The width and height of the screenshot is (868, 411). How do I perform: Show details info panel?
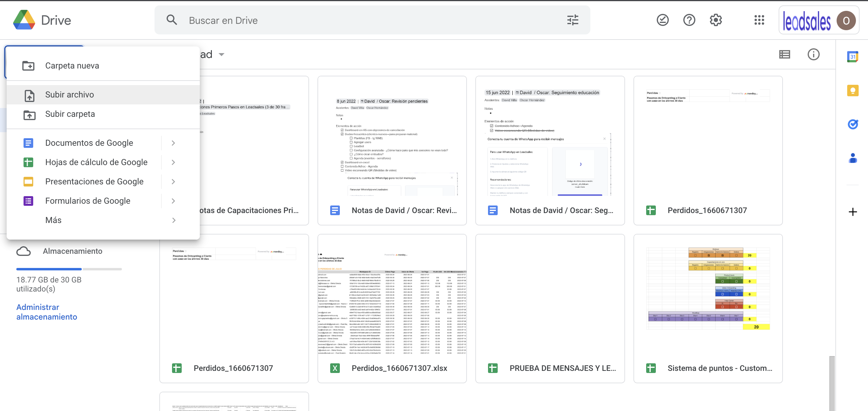[813, 54]
